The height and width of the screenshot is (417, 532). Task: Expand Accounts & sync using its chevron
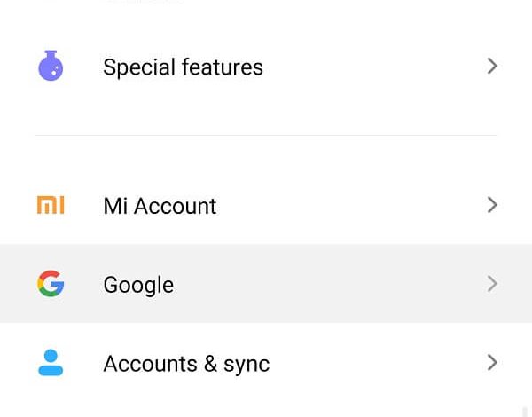(492, 362)
